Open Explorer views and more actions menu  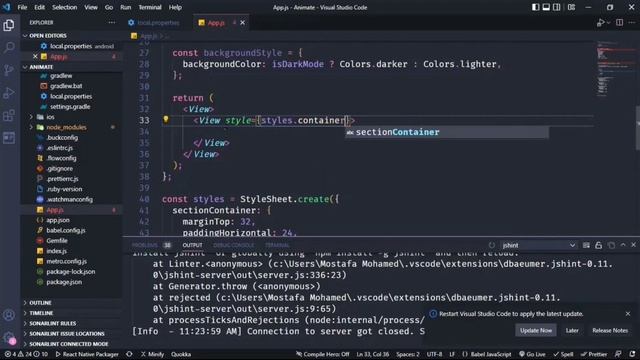pyautogui.click(x=111, y=23)
